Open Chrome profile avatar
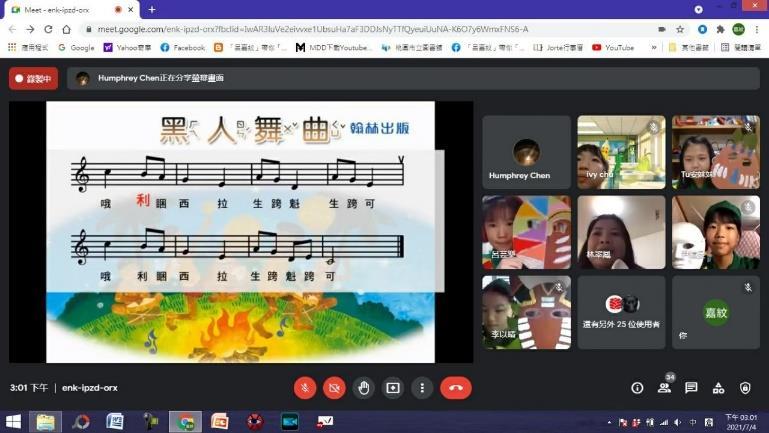 pos(739,29)
